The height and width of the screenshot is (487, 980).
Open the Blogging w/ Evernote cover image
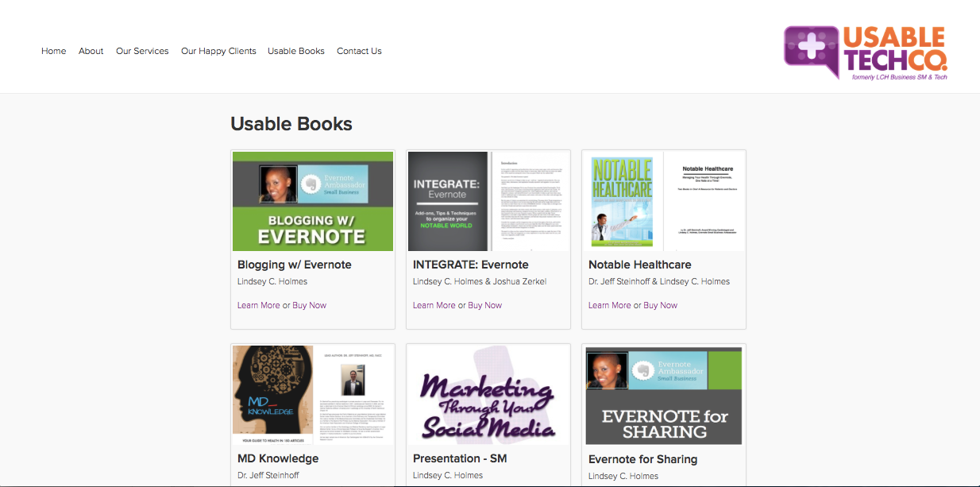pos(313,201)
